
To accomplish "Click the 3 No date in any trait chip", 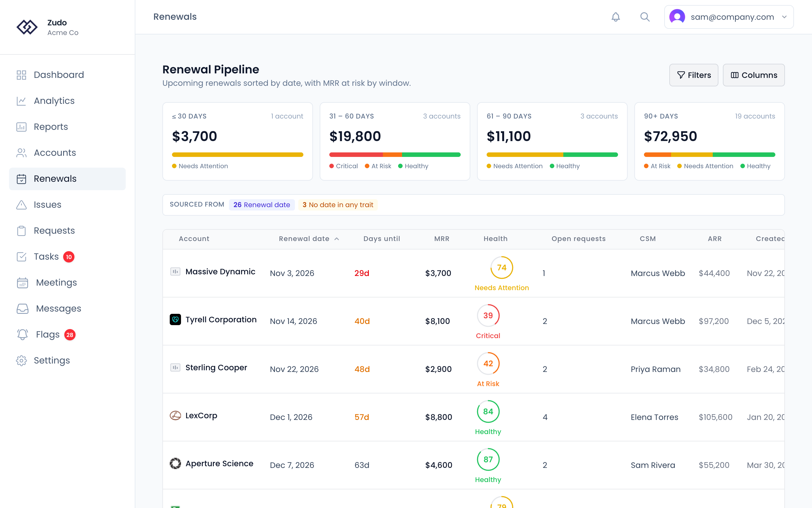I will click(338, 205).
